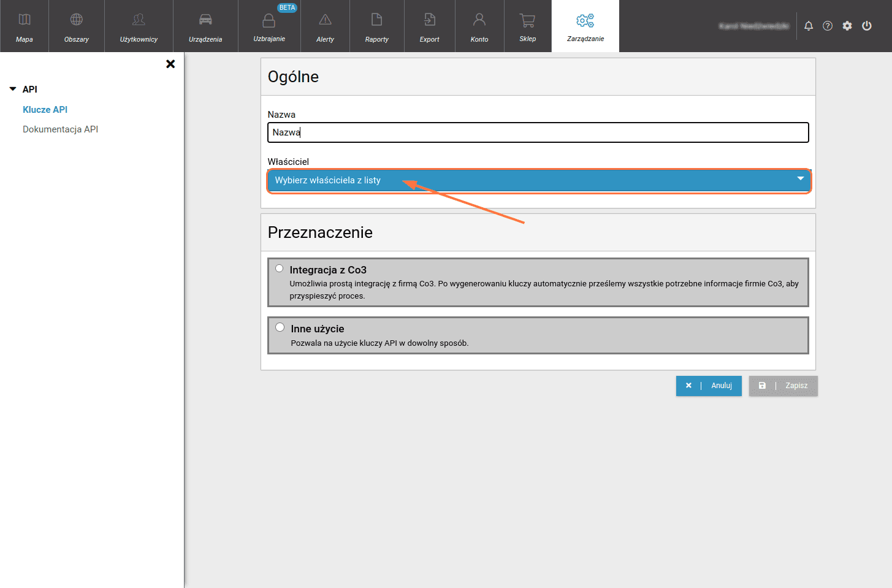
Task: Click the Przeznaczenie section heading
Action: tap(320, 232)
